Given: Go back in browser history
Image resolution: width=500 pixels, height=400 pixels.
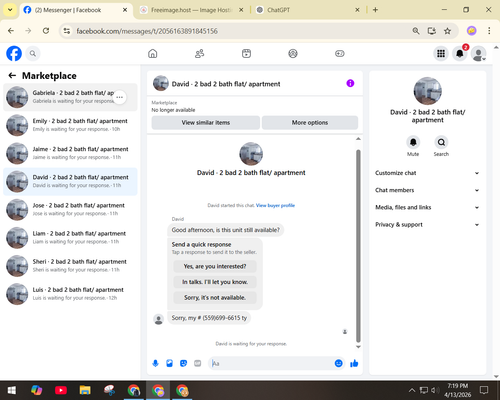Looking at the screenshot, I should (11, 31).
